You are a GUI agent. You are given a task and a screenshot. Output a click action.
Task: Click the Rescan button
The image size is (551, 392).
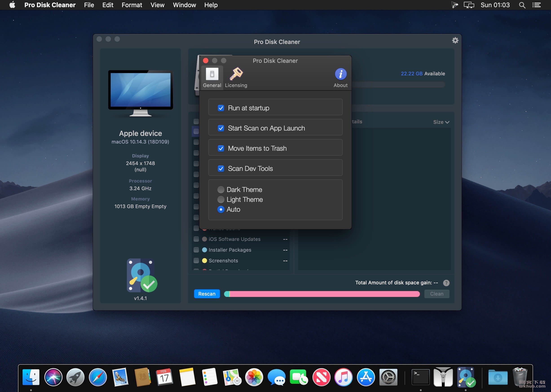click(x=207, y=294)
